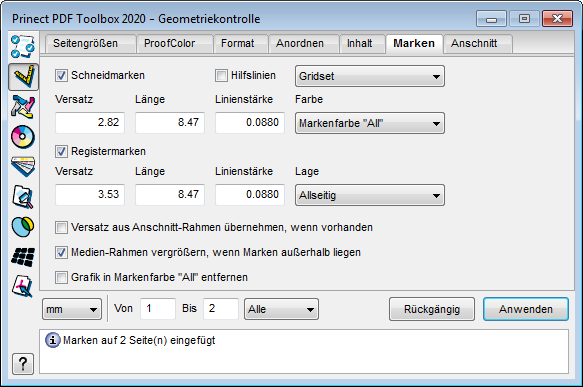Click the overlapping circles overprint icon
Screen dimensions: 583x387
click(23, 226)
